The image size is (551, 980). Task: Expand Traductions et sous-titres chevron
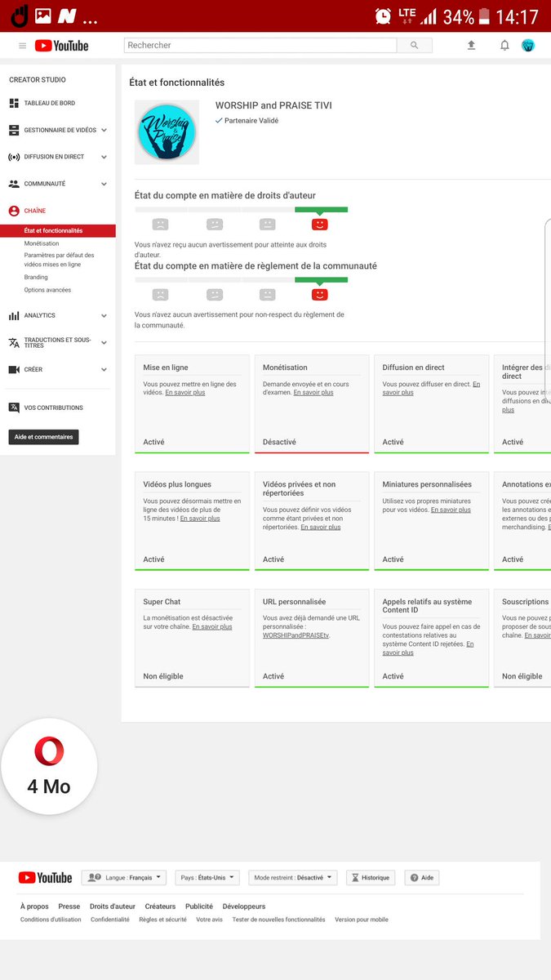[104, 343]
